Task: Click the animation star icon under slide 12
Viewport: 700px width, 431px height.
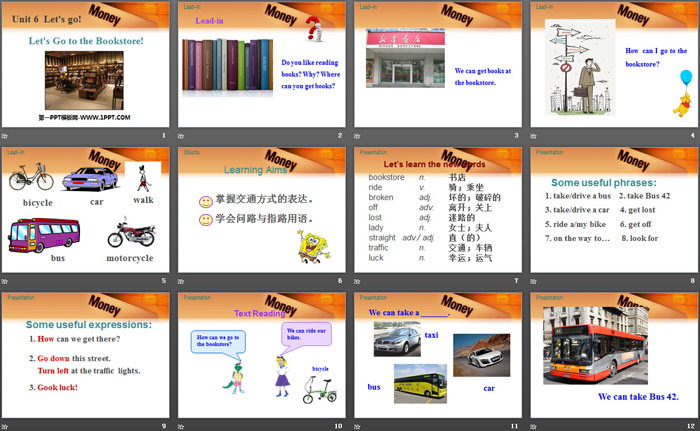Action: 534,425
